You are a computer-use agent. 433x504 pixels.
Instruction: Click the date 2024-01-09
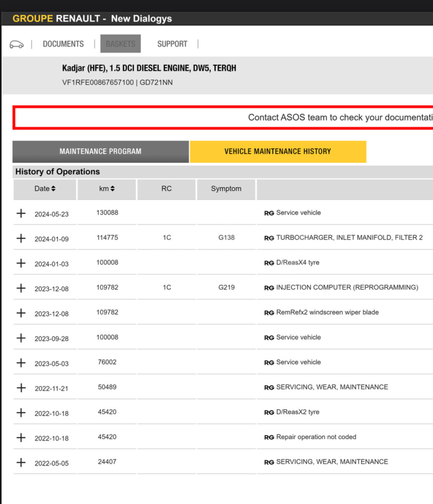click(x=52, y=239)
